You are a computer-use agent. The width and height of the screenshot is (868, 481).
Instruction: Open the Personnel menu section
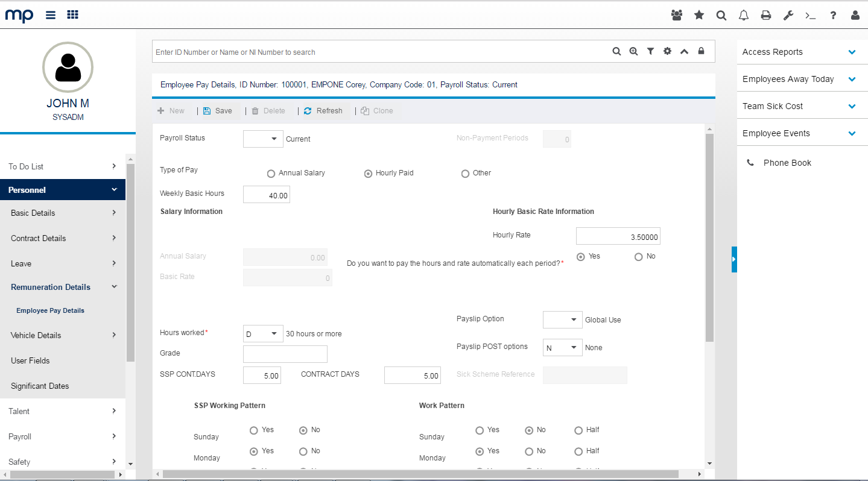tap(63, 190)
